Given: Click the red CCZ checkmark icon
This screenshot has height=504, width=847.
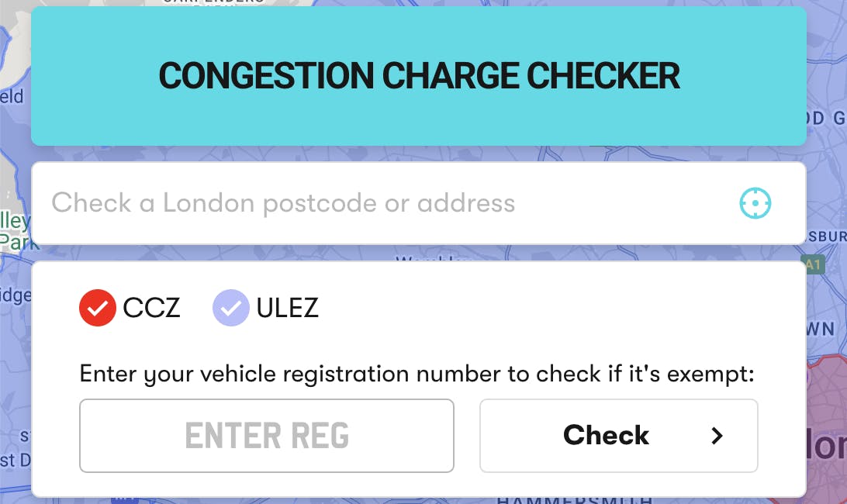Looking at the screenshot, I should [x=98, y=308].
